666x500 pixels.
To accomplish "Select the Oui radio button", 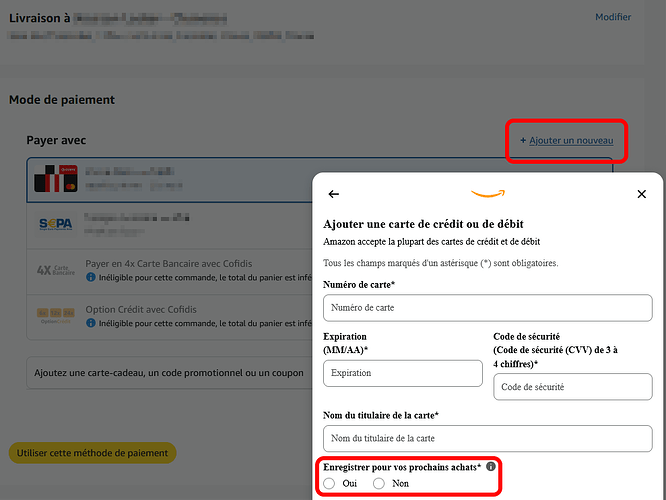I will point(330,484).
